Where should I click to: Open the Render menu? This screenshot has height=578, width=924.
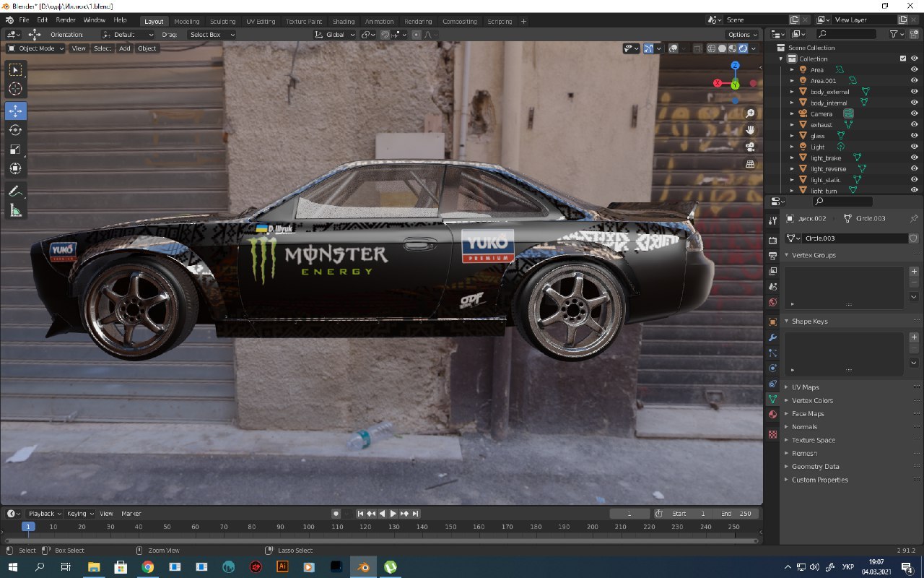point(66,20)
